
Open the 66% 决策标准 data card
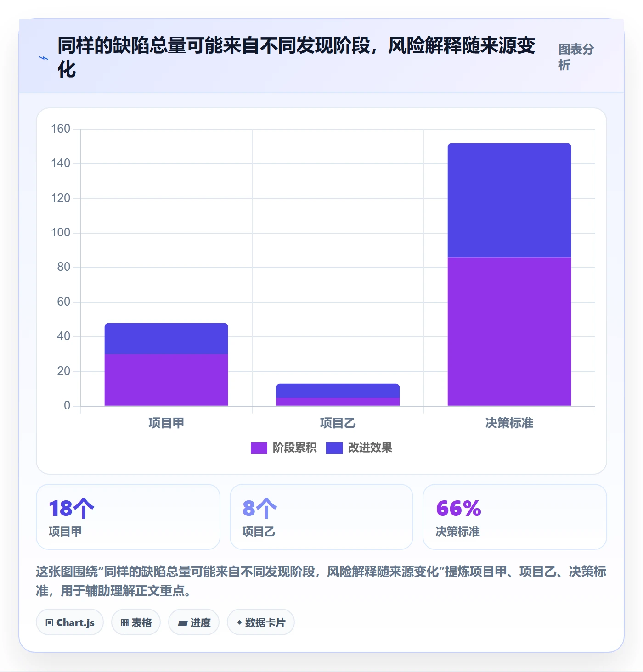click(515, 517)
